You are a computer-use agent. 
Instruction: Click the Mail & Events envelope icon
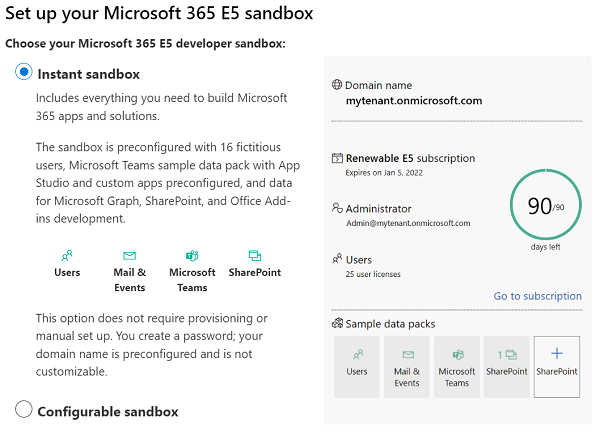(x=129, y=256)
